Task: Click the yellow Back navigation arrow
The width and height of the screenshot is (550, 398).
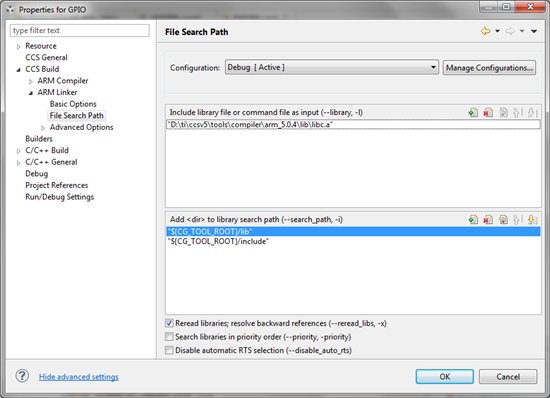Action: pos(485,31)
